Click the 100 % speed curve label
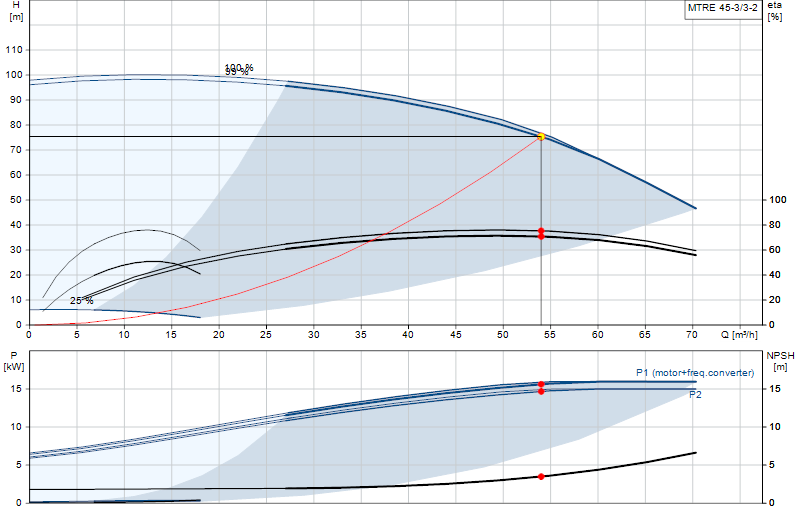 click(x=239, y=67)
